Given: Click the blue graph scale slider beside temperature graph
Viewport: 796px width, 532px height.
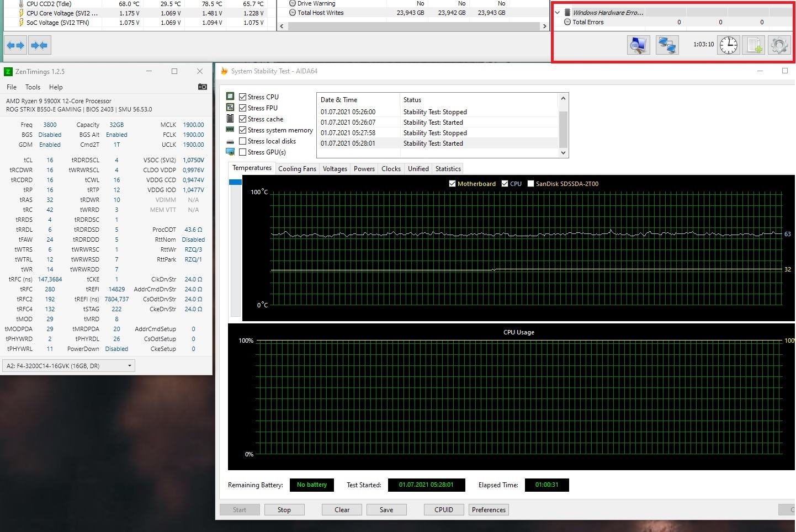Looking at the screenshot, I should [x=235, y=182].
